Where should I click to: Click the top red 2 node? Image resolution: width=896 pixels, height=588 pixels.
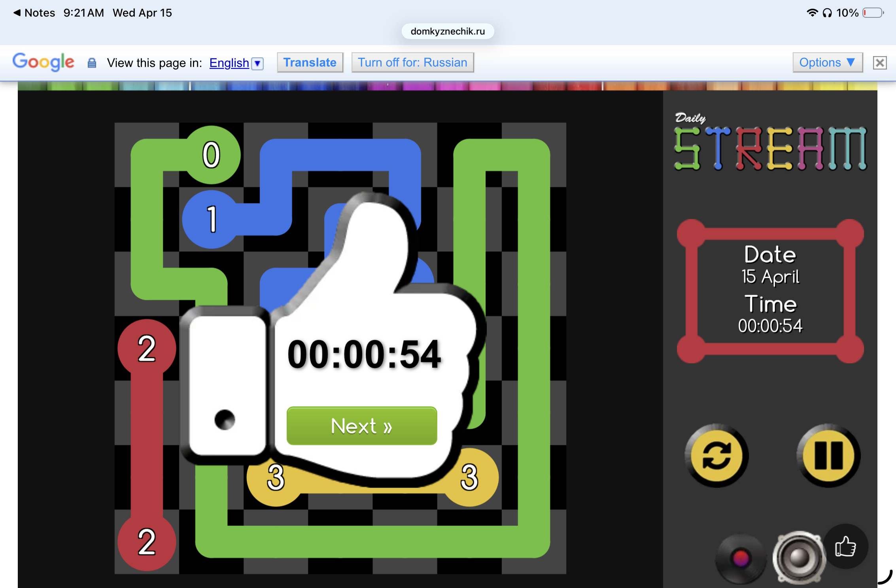pos(147,349)
